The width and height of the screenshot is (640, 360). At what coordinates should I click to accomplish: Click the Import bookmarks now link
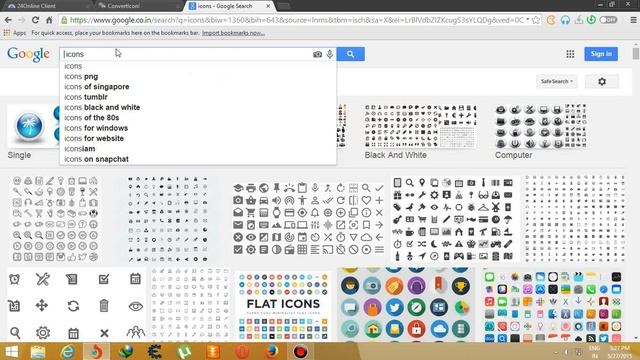point(233,33)
